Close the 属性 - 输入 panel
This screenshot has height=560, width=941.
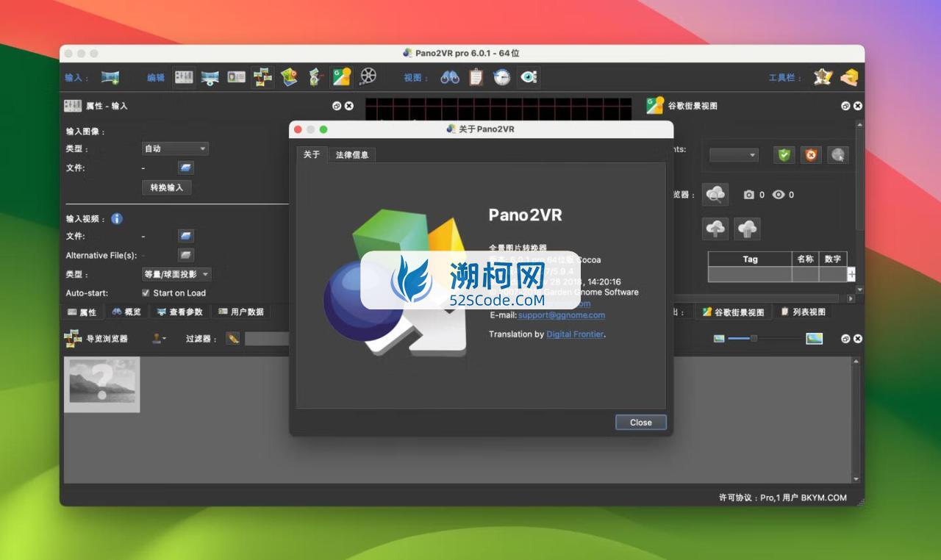point(348,106)
